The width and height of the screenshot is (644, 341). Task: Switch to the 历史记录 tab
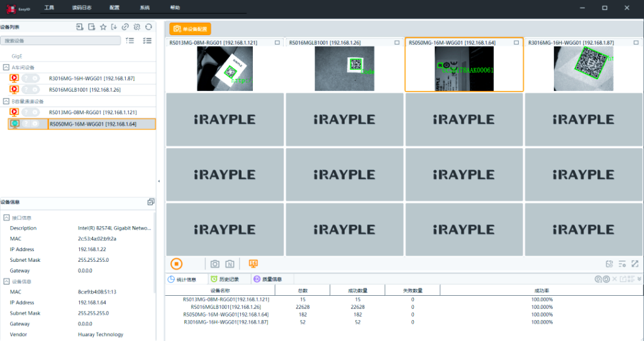point(225,279)
